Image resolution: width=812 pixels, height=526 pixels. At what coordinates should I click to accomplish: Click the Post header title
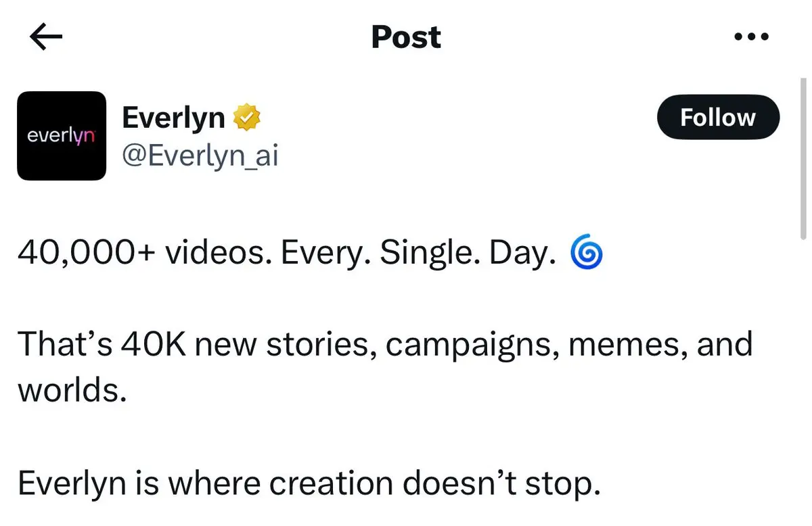pos(406,37)
